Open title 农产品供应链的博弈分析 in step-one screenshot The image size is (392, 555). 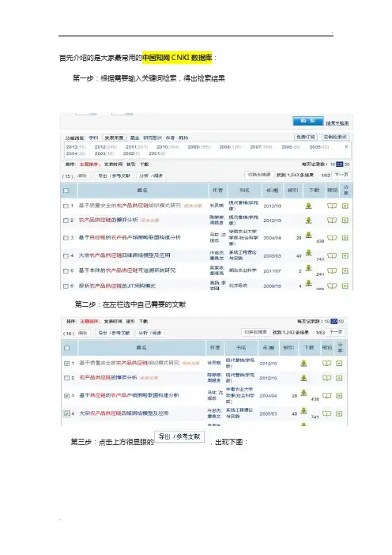(108, 220)
